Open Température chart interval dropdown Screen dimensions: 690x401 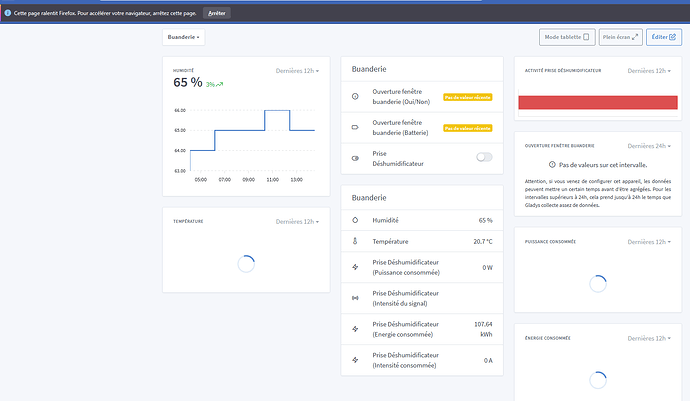coord(297,222)
